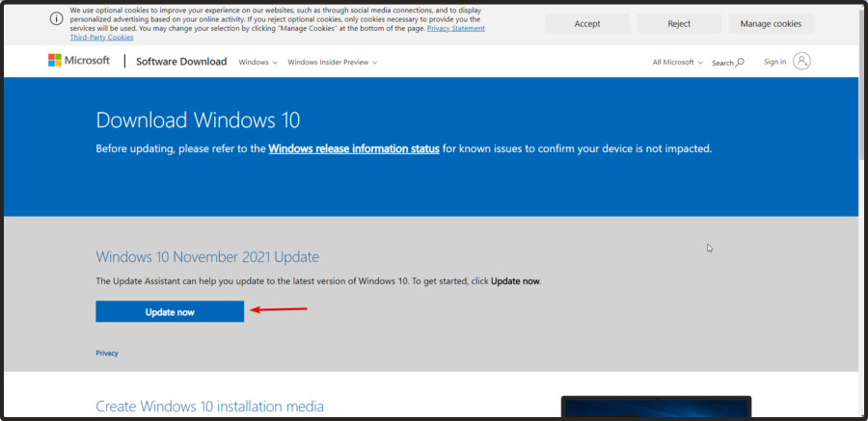This screenshot has width=868, height=421.
Task: Open Manage cookies
Action: [x=771, y=23]
